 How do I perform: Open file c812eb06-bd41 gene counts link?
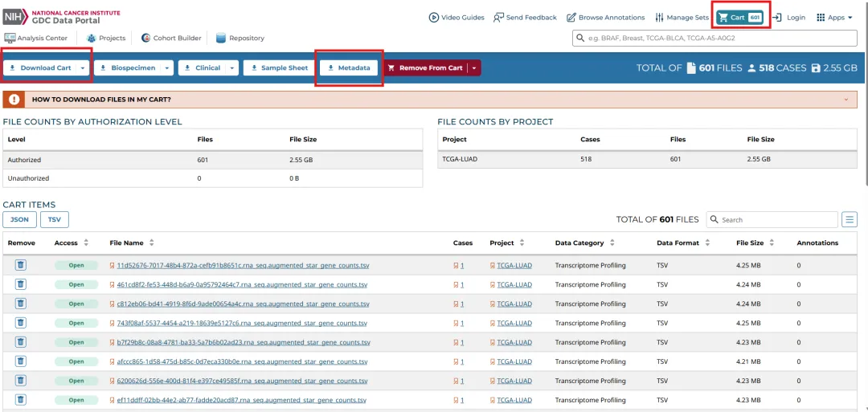click(243, 304)
